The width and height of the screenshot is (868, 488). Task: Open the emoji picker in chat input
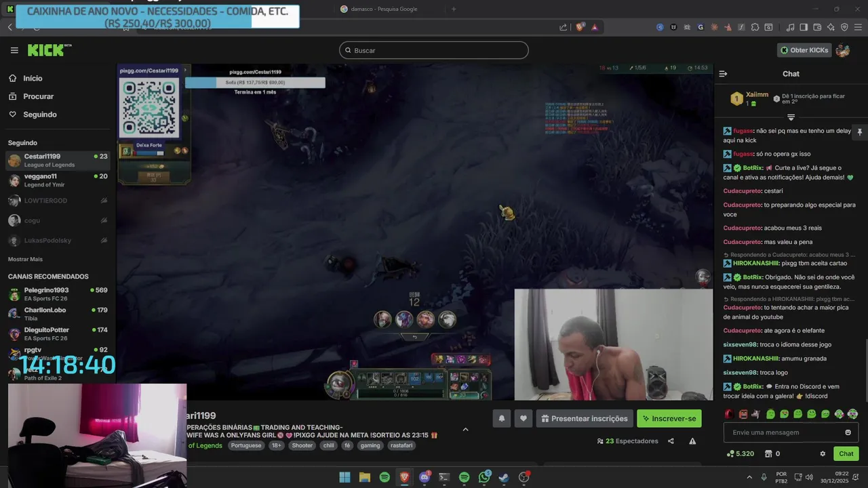tap(848, 432)
